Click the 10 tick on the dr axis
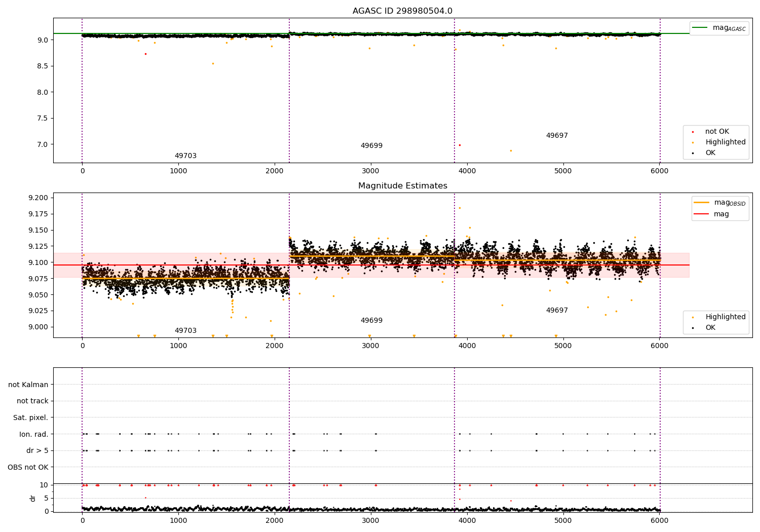 point(44,485)
